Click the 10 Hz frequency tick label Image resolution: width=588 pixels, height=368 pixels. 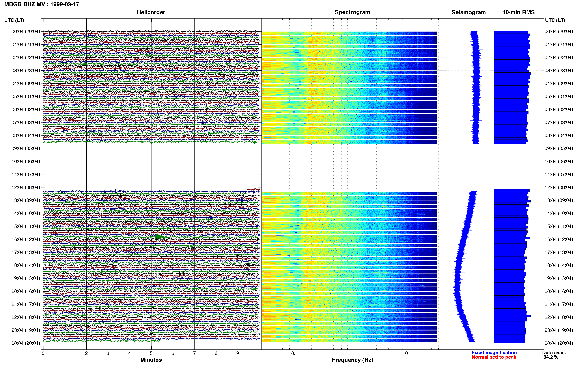[405, 353]
